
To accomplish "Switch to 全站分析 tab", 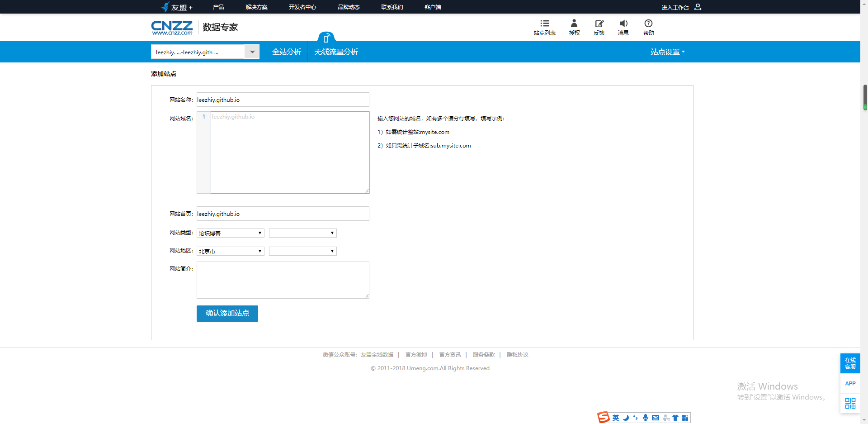I will [286, 52].
